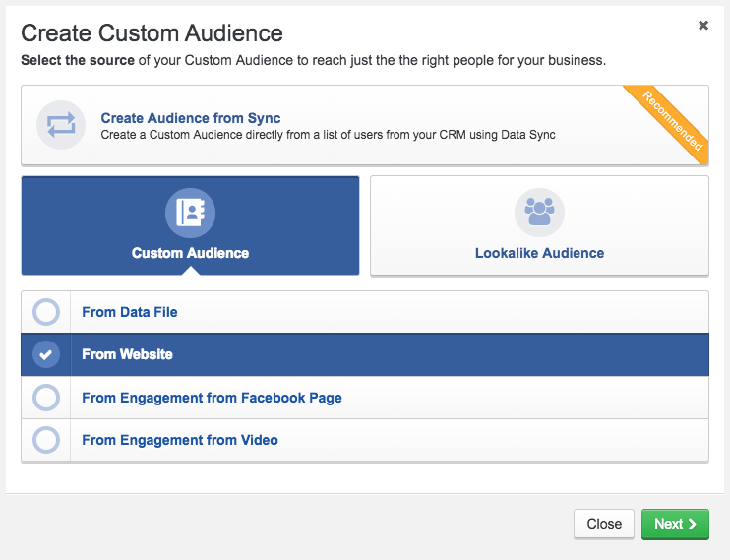Select From Engagement from Facebook Page radio
Screen dimensions: 730x560
(46, 398)
